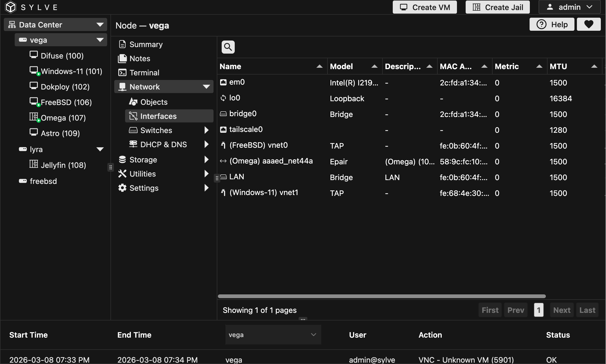606x364 pixels.
Task: Open the admin user dropdown
Action: coord(570,7)
